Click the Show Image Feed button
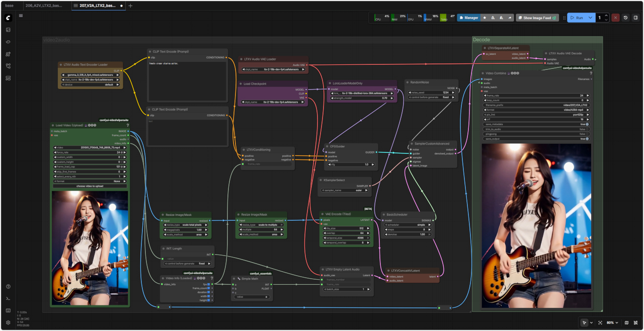Screen dimensions: 644x331 [x=537, y=18]
